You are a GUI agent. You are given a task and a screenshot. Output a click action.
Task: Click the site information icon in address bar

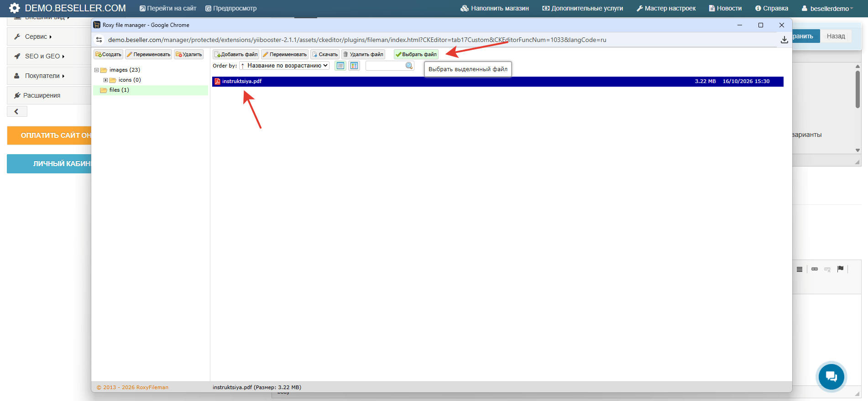(99, 40)
